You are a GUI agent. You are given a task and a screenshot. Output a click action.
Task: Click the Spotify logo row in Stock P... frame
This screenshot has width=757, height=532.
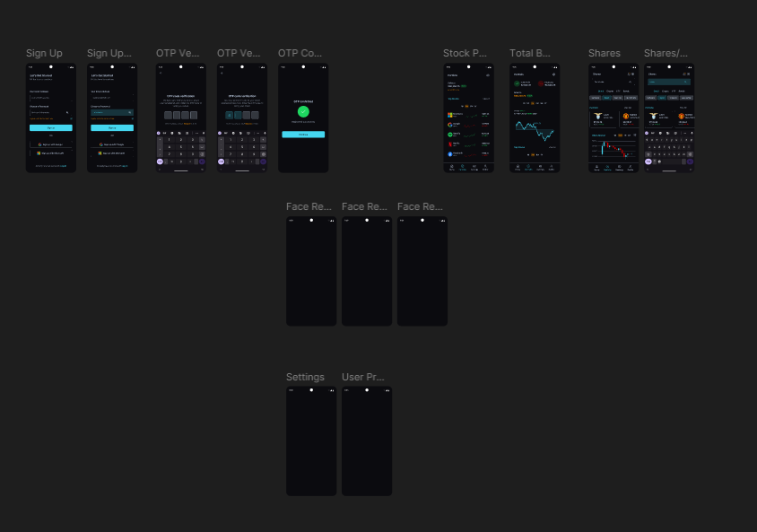point(469,135)
